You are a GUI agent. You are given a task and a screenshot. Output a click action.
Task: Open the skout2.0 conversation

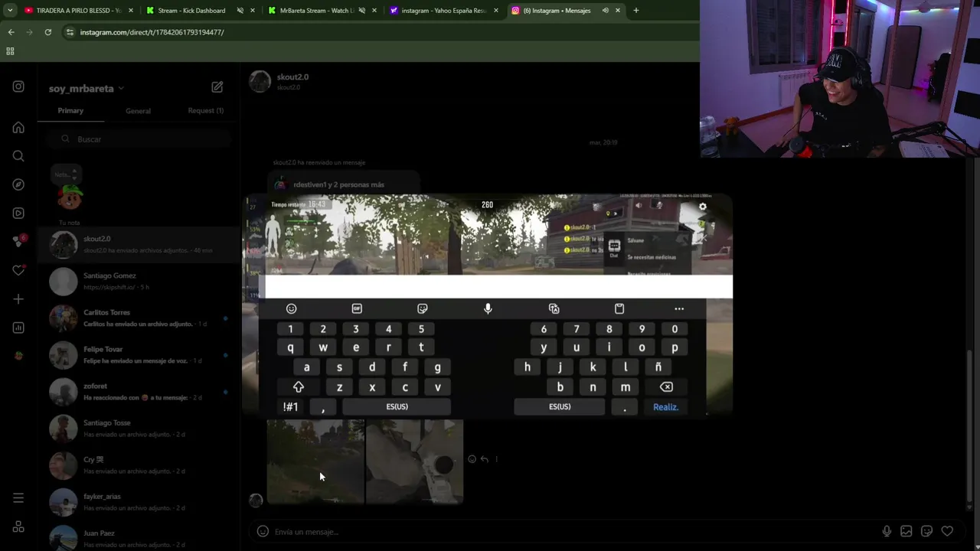pyautogui.click(x=138, y=244)
